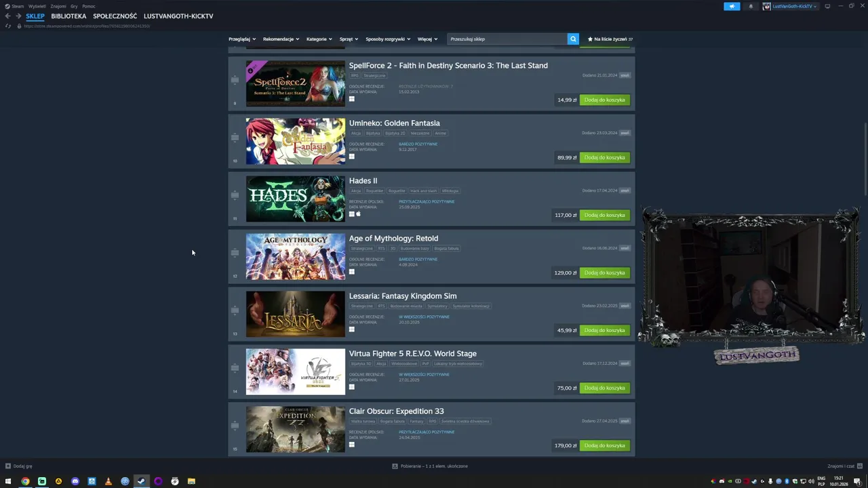Open the Hades II game thumbnail
868x488 pixels.
pos(295,199)
